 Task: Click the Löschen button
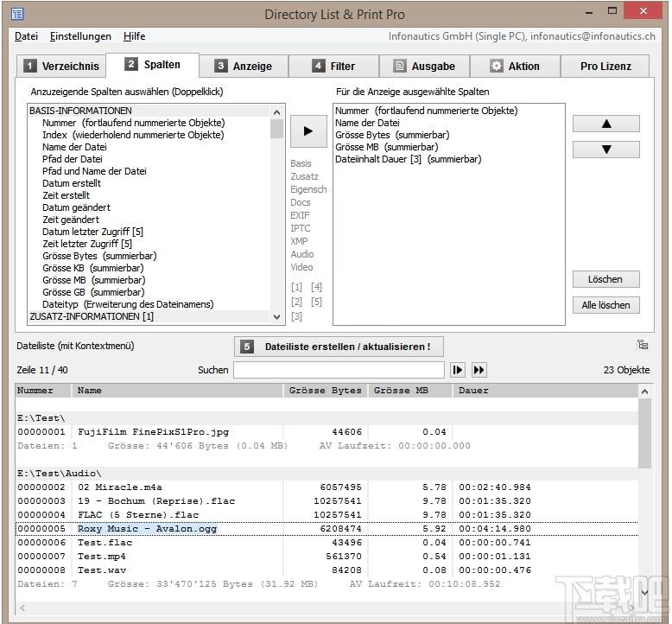[605, 279]
